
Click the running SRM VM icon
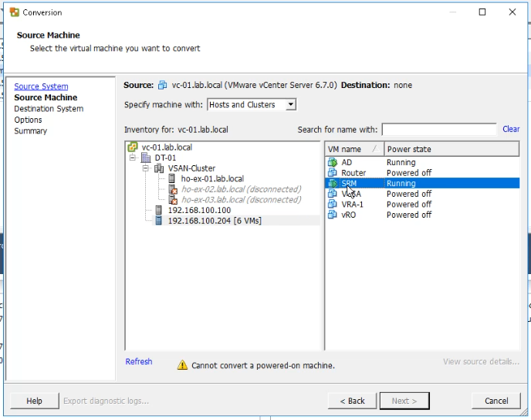333,183
